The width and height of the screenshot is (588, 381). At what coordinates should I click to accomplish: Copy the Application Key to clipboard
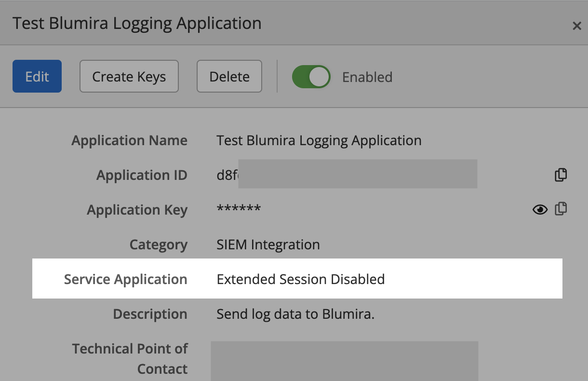tap(561, 209)
